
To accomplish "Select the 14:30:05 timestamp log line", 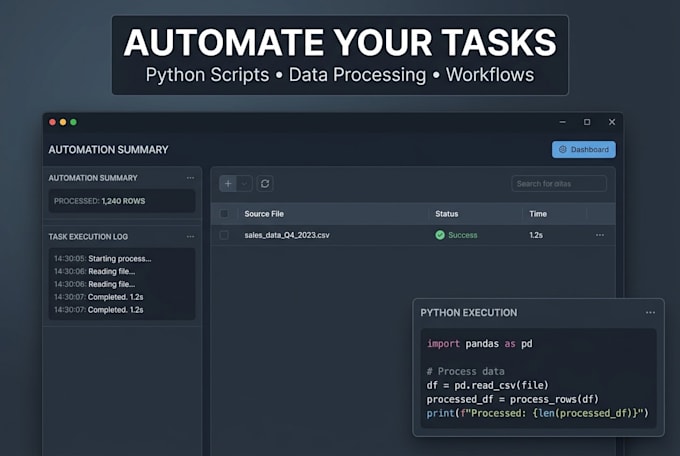I will pos(102,259).
